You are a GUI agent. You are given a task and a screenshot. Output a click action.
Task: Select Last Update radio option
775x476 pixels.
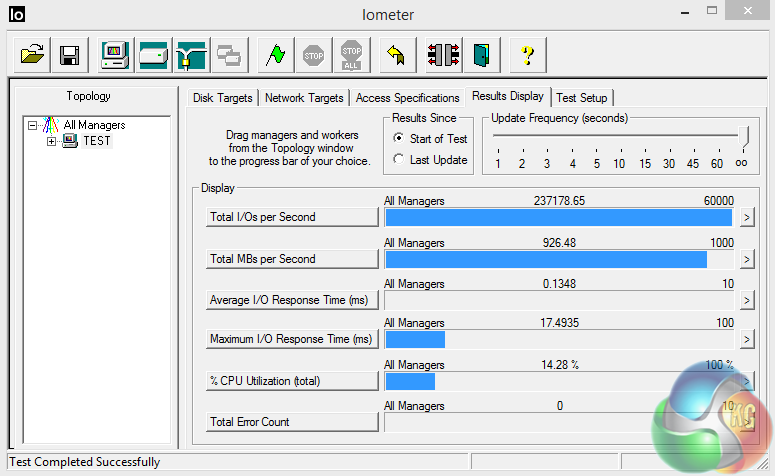(398, 159)
